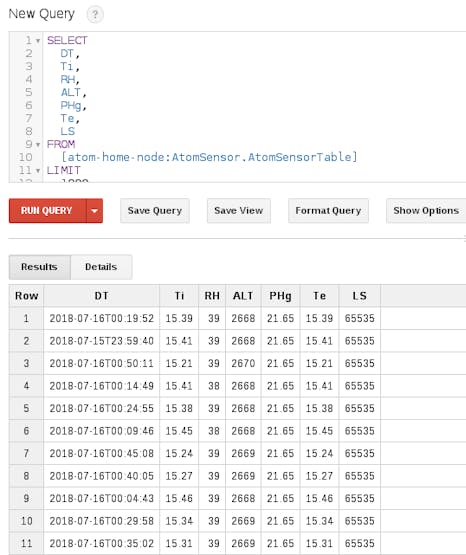Click the Save View button
This screenshot has width=466, height=555.
pos(238,211)
